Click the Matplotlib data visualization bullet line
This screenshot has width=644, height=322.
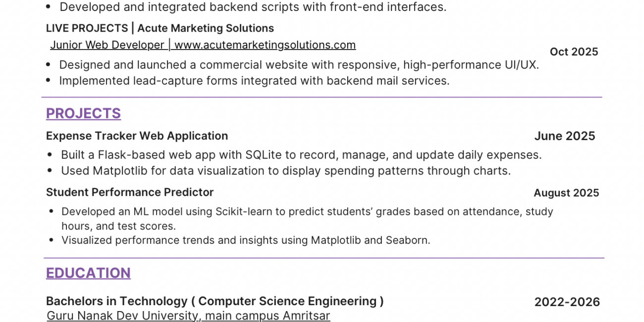pyautogui.click(x=285, y=171)
